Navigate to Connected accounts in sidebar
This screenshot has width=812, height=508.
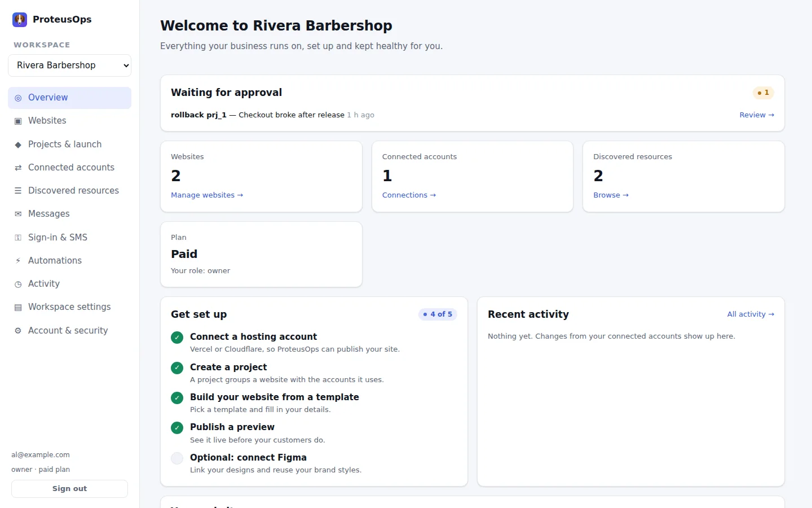click(x=69, y=167)
